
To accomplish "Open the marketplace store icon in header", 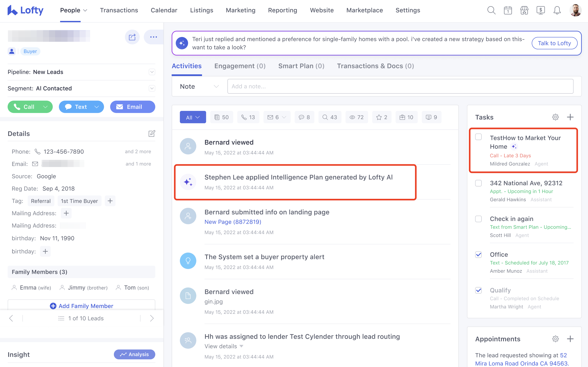I will (524, 10).
